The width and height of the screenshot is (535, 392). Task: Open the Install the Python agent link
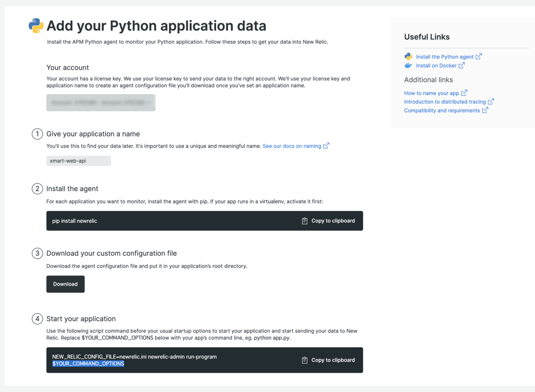[x=444, y=57]
